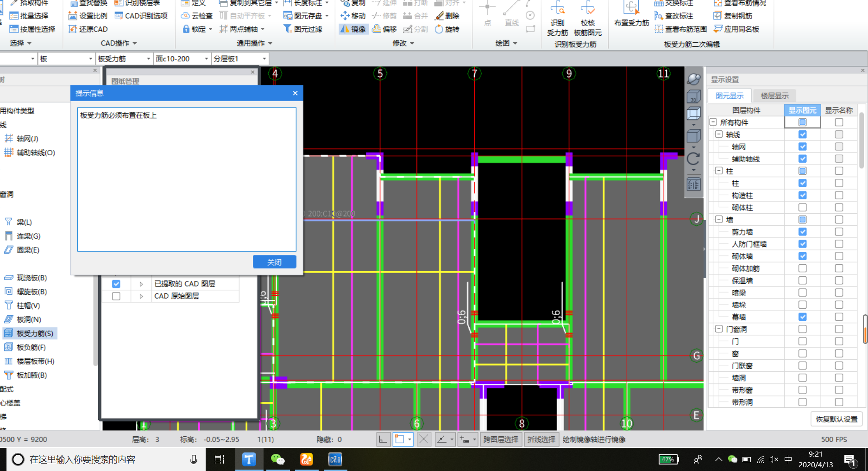Click the 偏移 offset tool
The image size is (868, 471).
click(x=384, y=29)
